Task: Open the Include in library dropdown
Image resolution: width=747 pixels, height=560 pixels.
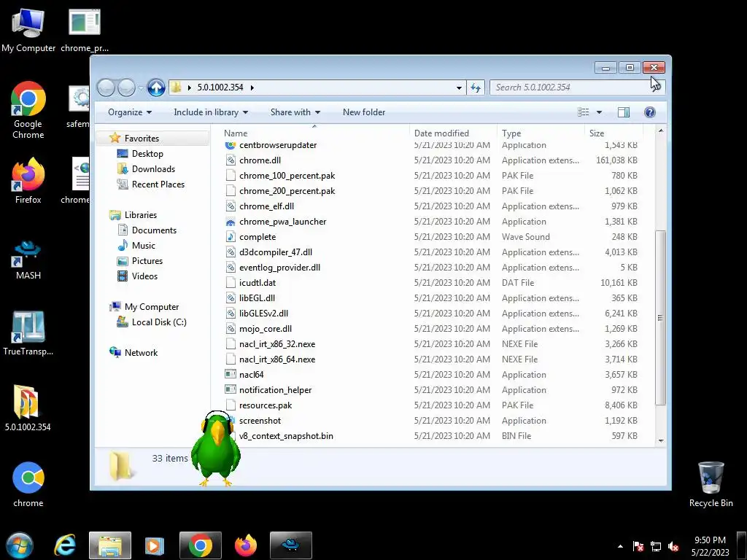Action: pos(211,112)
